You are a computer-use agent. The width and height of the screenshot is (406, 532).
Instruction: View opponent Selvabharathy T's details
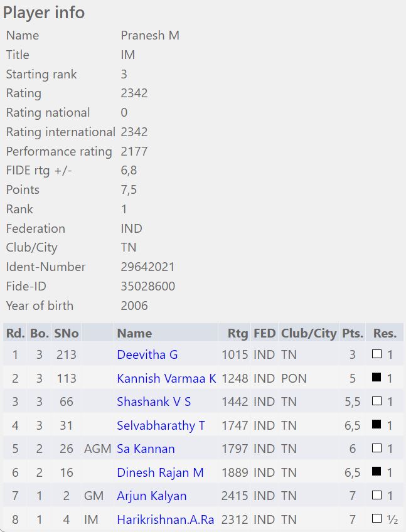[161, 425]
